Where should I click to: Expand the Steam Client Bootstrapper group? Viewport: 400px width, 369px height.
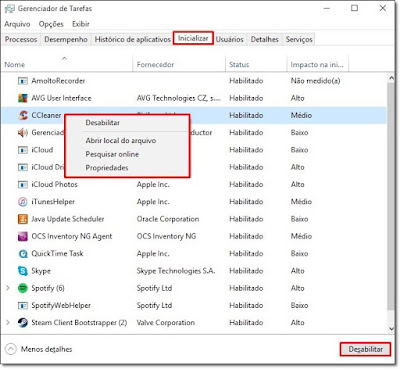(8, 322)
